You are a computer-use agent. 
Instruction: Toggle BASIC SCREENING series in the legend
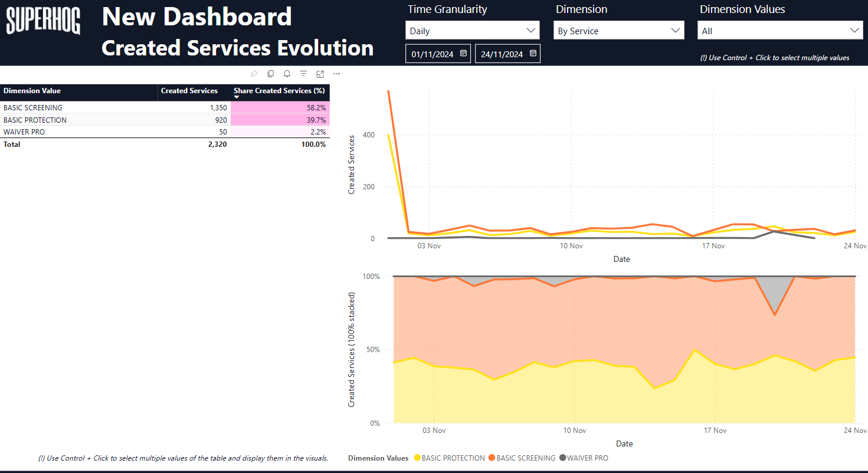[525, 458]
